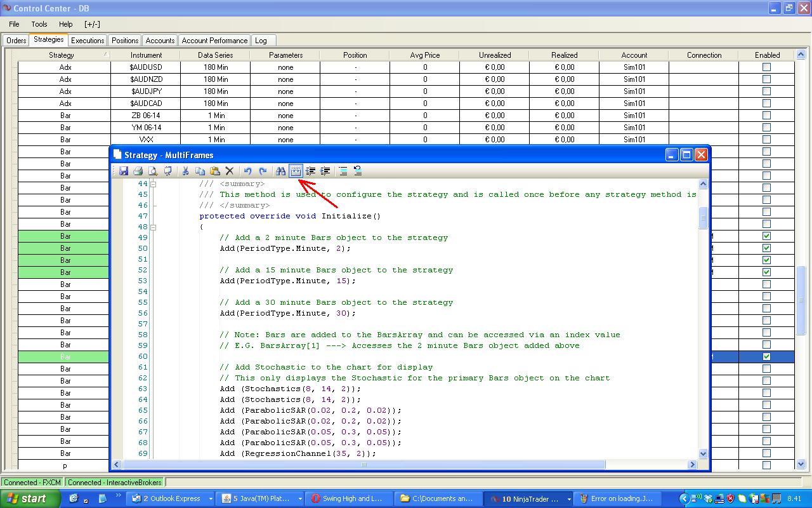Expand the NinjaTrader taskbar group arrow
Image resolution: width=812 pixels, height=508 pixels.
(x=568, y=498)
